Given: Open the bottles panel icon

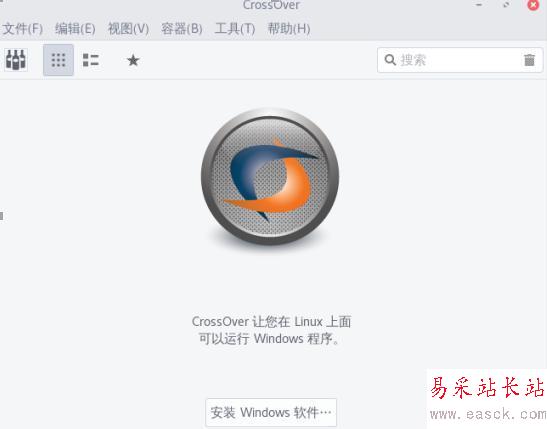Looking at the screenshot, I should coord(16,60).
